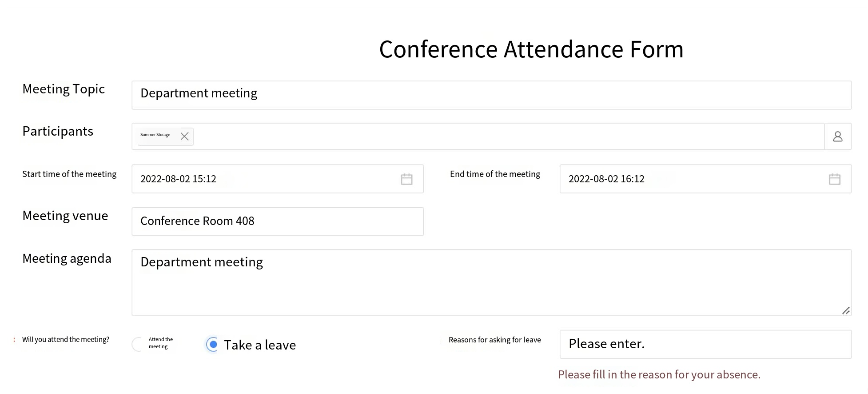Click the absence reason error message
Screen dimensions: 868x394
pyautogui.click(x=659, y=375)
